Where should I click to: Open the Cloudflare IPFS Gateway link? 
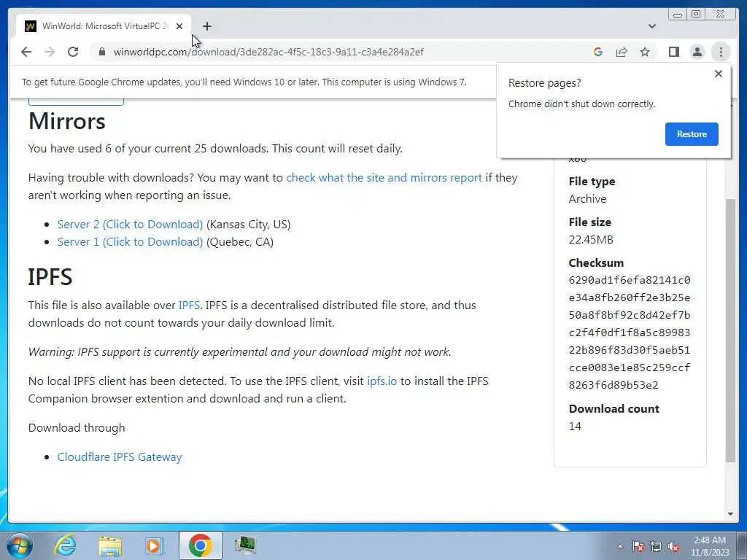pyautogui.click(x=120, y=457)
